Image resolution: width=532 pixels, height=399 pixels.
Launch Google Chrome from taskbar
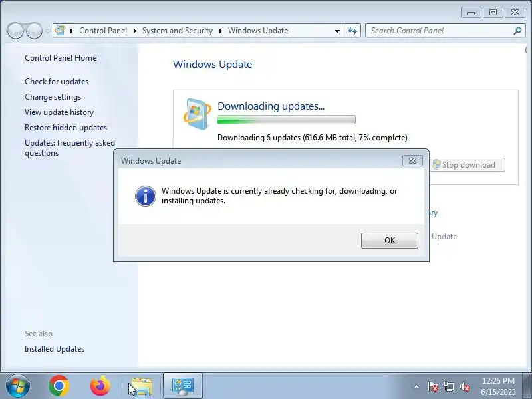click(x=59, y=386)
